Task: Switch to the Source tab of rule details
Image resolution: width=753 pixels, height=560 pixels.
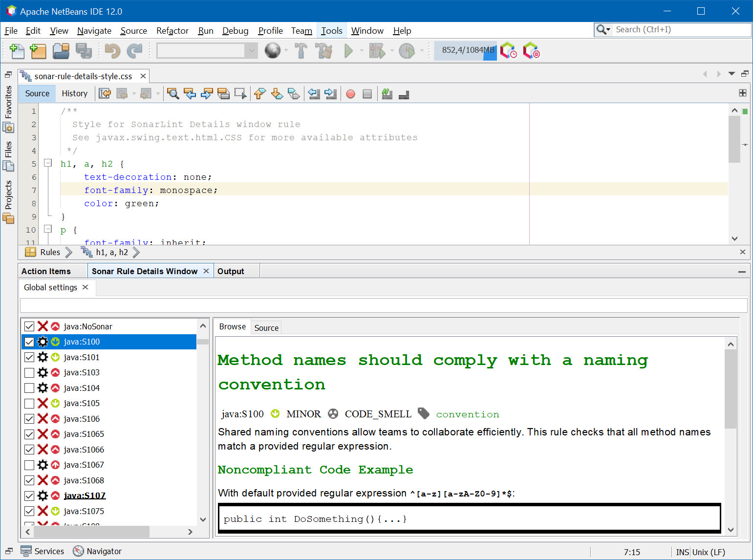Action: 266,327
